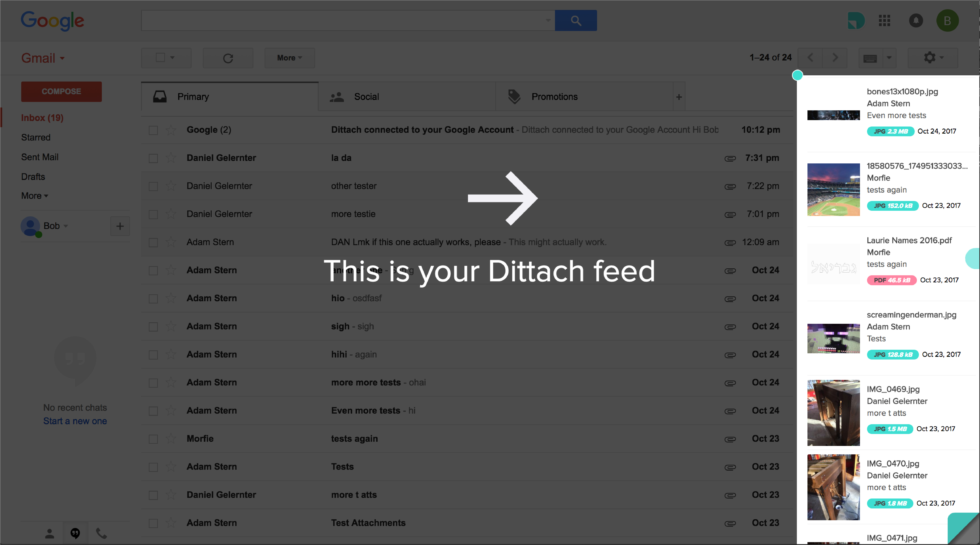Click the COMPOSE button
The width and height of the screenshot is (980, 545).
click(x=61, y=91)
